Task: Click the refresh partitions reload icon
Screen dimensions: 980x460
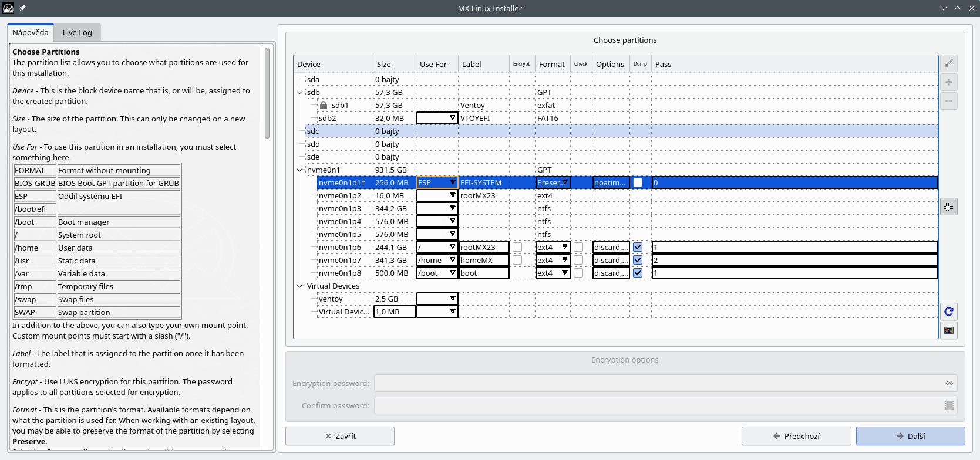Action: coord(948,312)
